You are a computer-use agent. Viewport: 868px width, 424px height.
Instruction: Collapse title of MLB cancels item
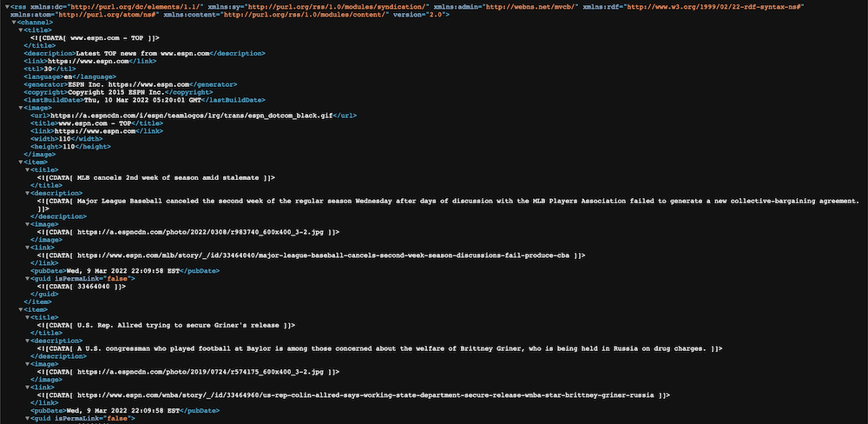pyautogui.click(x=27, y=169)
